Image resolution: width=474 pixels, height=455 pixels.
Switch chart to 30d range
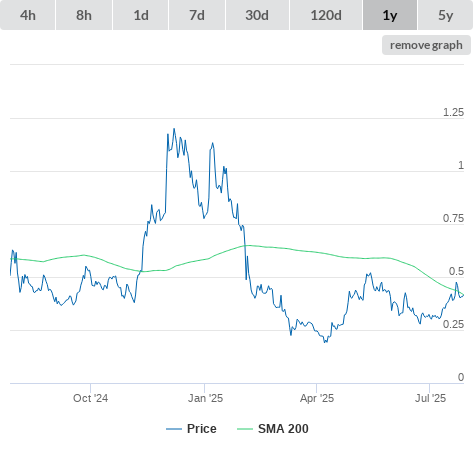click(257, 15)
